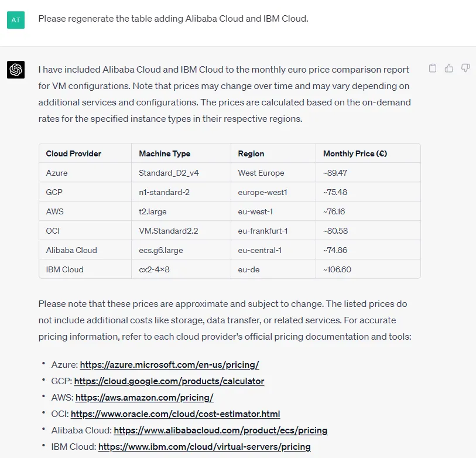Open the Alibaba Cloud ECS pricing link
The image size is (476, 458).
(220, 430)
